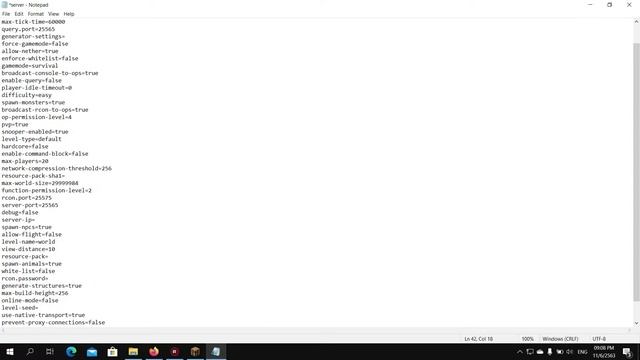The height and width of the screenshot is (360, 640).
Task: Click the Notepad title bar document icon
Action: point(4,5)
